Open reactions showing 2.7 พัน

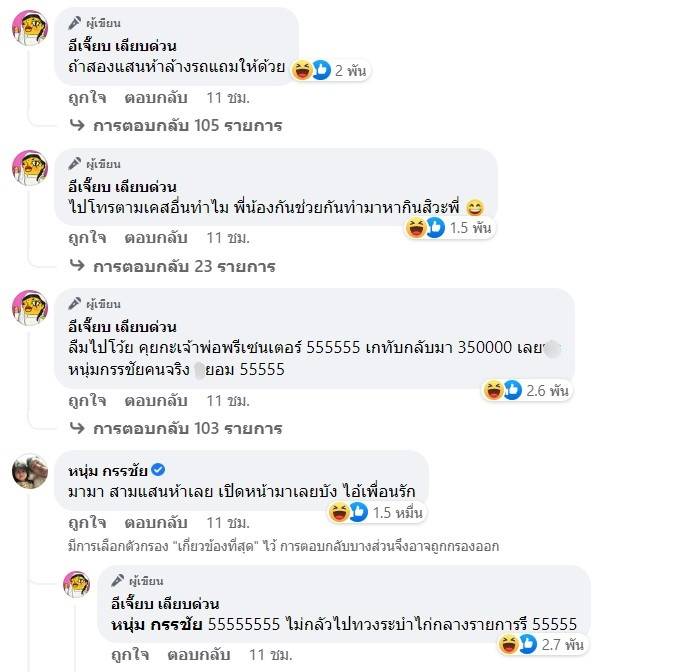542,644
